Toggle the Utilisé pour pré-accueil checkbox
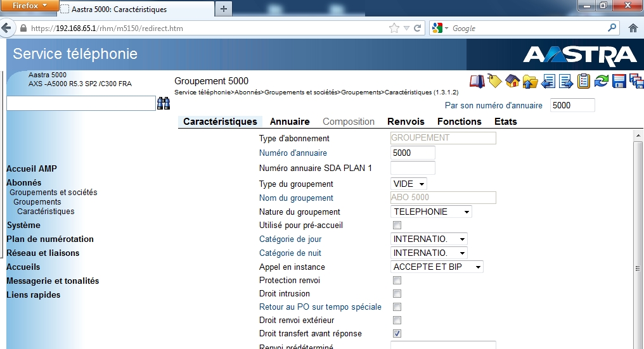Screen dimensions: 644x349 pyautogui.click(x=397, y=225)
